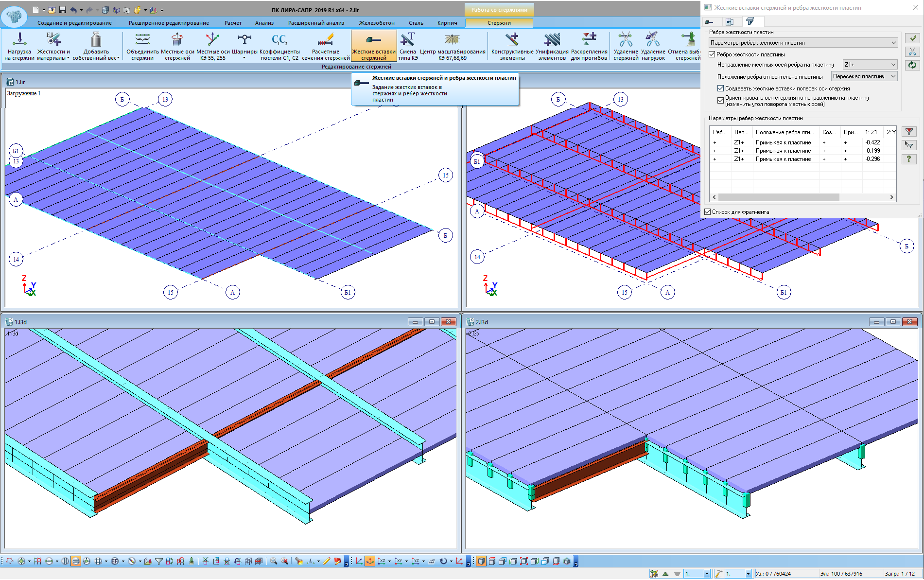The image size is (924, 580).
Task: Toggle Список для фрагмента checkbox
Action: pos(708,212)
